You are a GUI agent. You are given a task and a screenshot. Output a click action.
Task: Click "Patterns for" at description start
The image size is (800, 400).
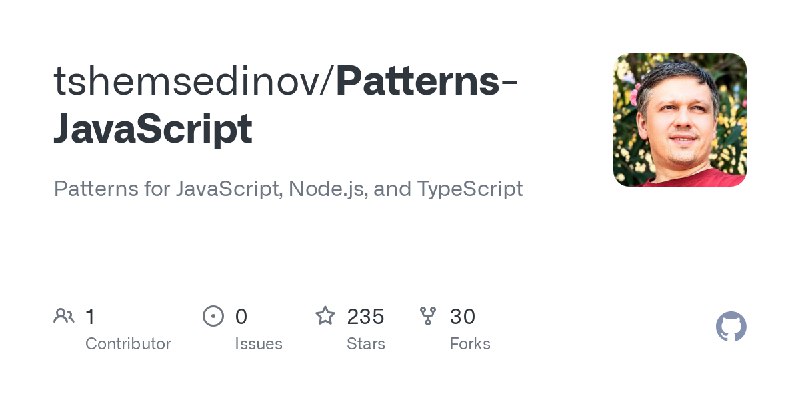tap(112, 189)
